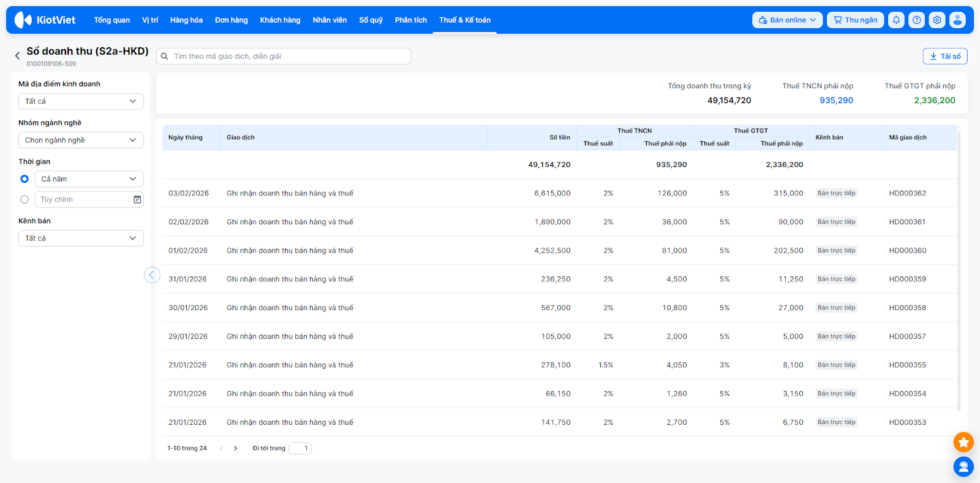
Task: Open the user account avatar icon
Action: click(957, 20)
